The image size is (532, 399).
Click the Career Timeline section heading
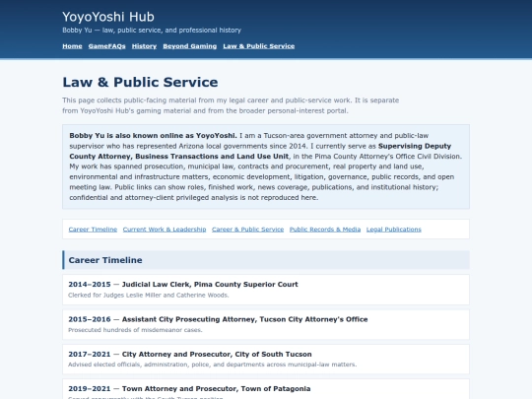click(266, 260)
